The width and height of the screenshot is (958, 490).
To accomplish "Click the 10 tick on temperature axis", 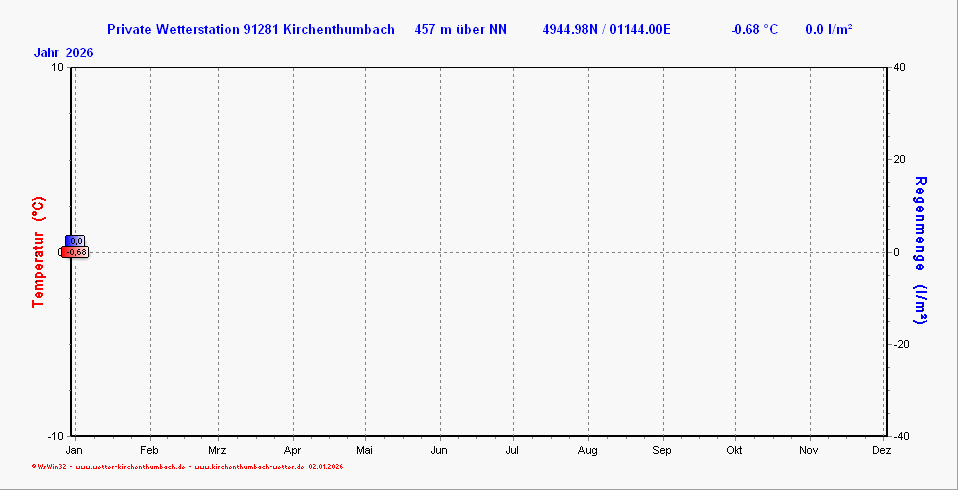I will pyautogui.click(x=57, y=67).
